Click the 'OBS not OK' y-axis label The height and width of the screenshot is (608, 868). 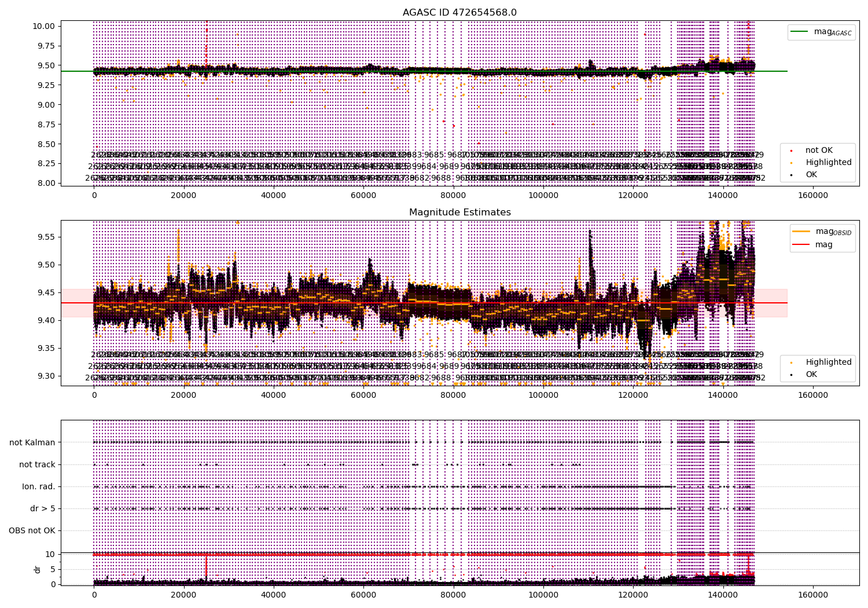(x=32, y=530)
